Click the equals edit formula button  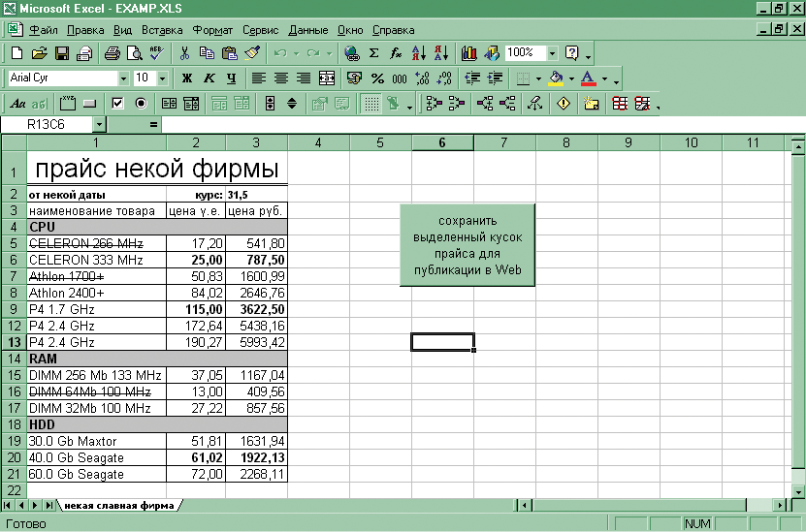[153, 125]
